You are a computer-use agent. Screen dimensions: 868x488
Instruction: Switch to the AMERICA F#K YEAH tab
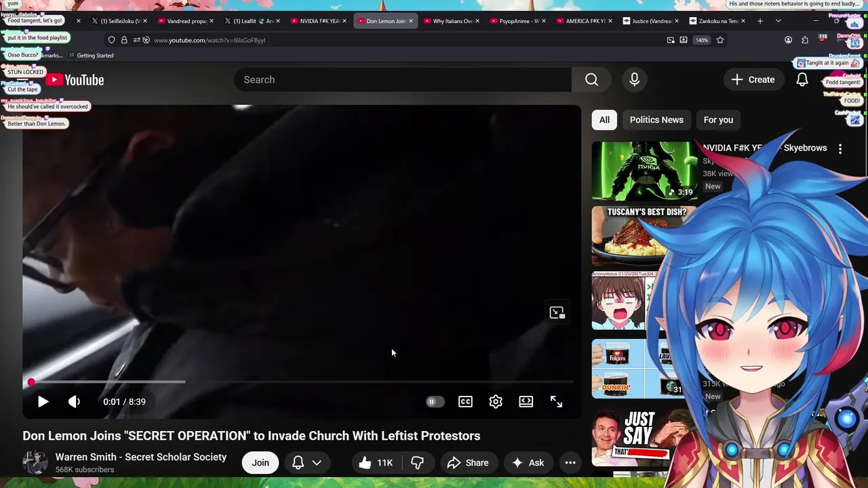584,21
